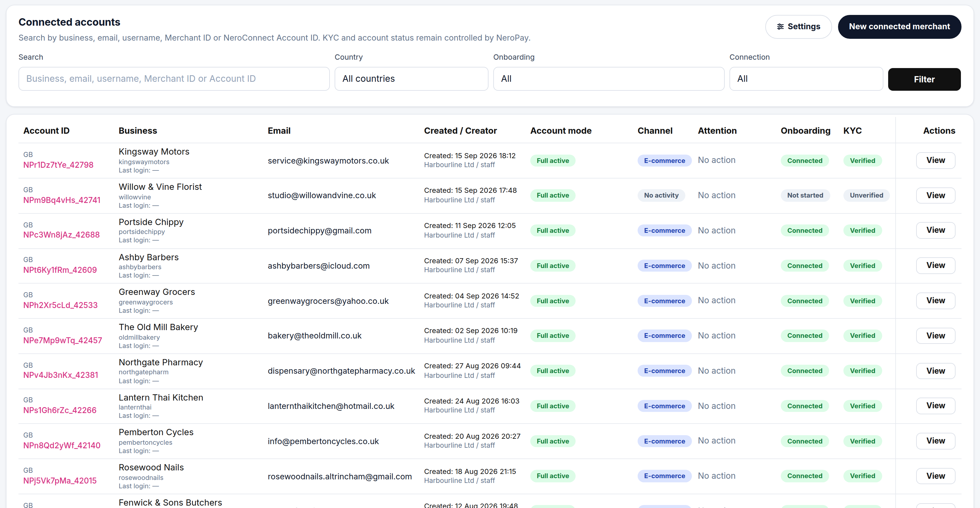Open the Connection filter dropdown
This screenshot has width=980, height=508.
click(x=806, y=79)
